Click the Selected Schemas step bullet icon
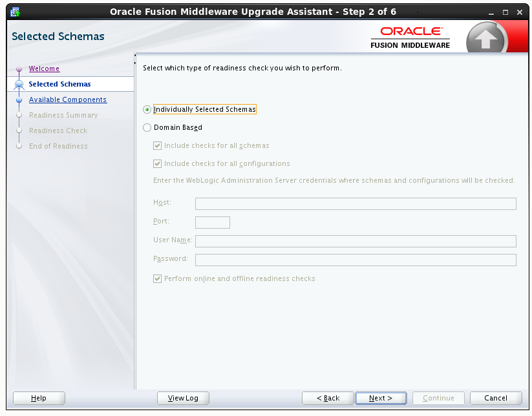This screenshot has width=532, height=416. point(19,84)
